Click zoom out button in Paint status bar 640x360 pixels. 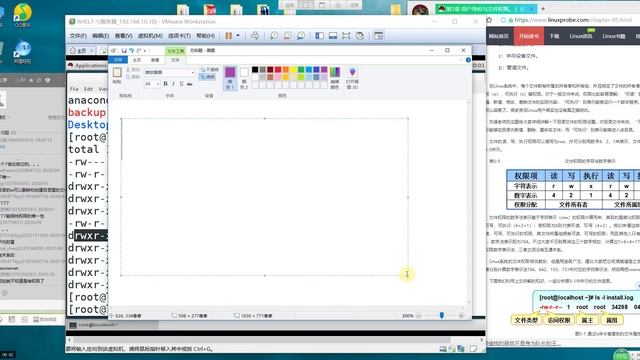[x=418, y=316]
